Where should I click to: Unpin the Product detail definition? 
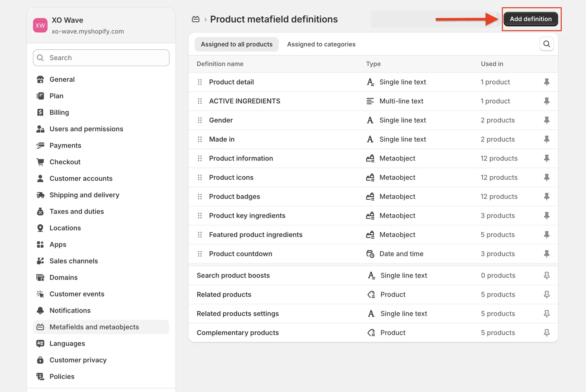[x=546, y=82]
